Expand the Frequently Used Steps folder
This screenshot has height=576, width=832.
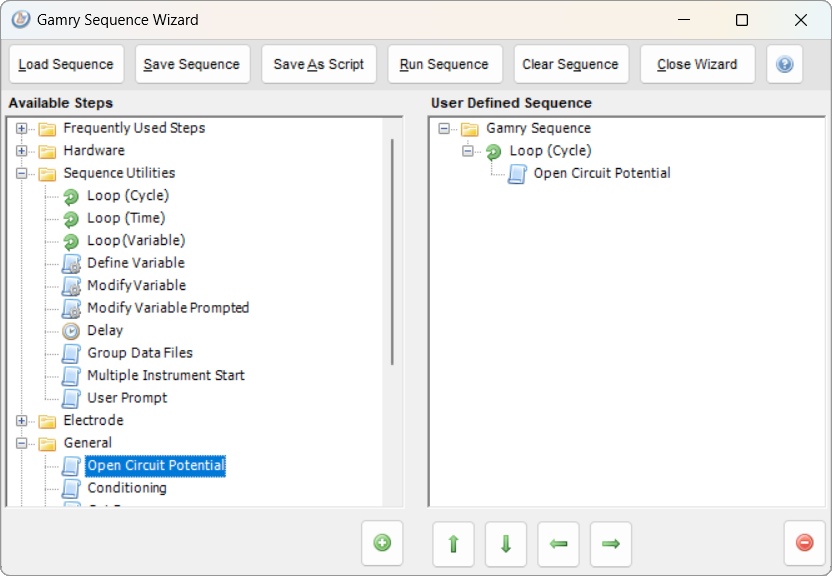21,128
